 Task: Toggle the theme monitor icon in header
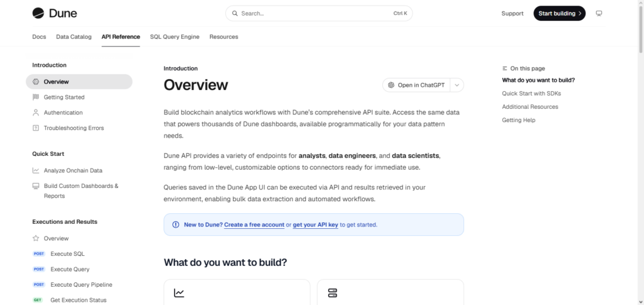599,14
